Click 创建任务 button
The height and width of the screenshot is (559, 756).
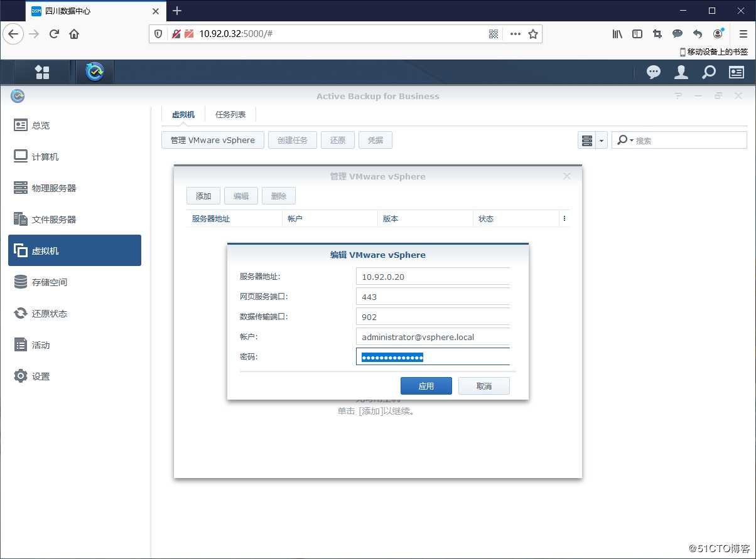click(293, 141)
